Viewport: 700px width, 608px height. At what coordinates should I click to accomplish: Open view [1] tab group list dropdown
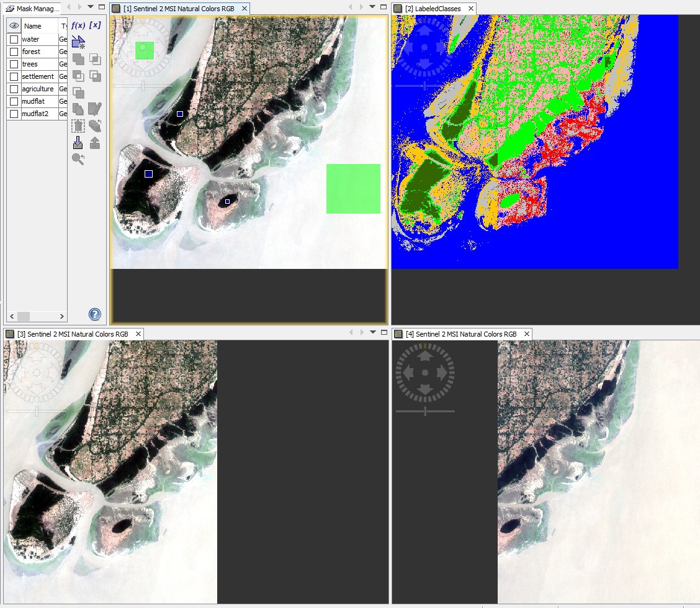(x=372, y=7)
